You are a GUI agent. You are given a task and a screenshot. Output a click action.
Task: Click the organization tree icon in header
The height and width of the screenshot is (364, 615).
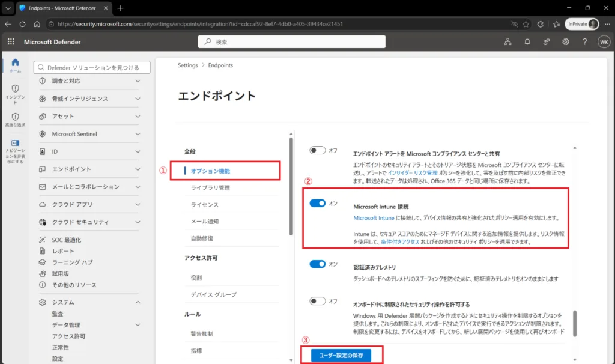click(x=508, y=41)
